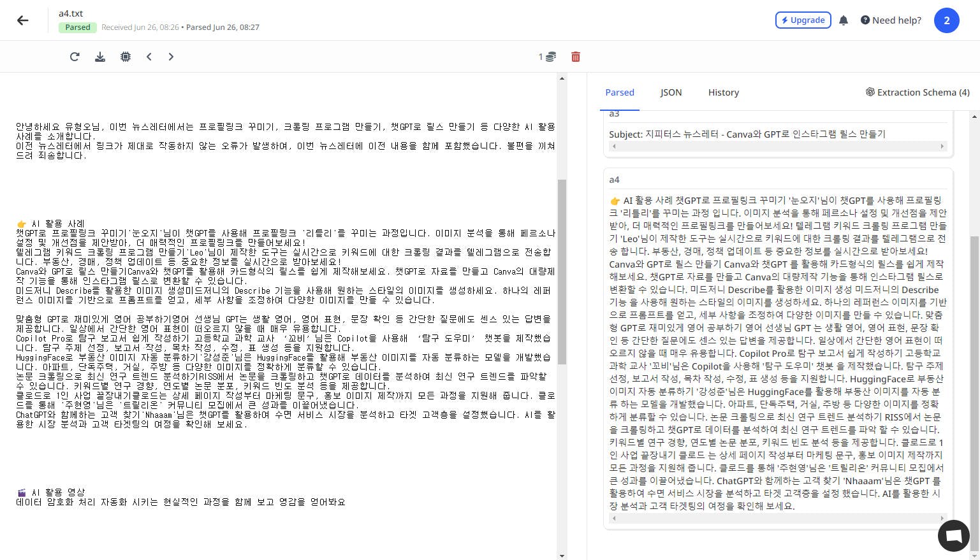Delete the document with trash icon
980x560 pixels.
(x=576, y=57)
